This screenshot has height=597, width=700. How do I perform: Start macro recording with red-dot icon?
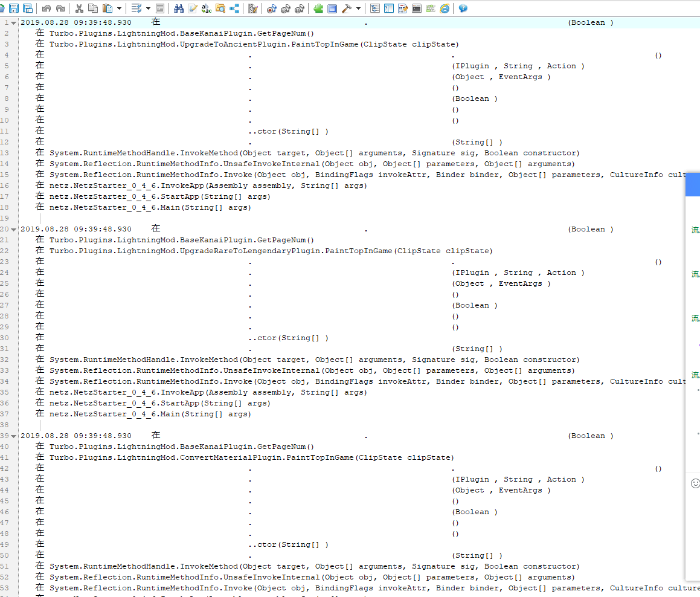point(271,8)
